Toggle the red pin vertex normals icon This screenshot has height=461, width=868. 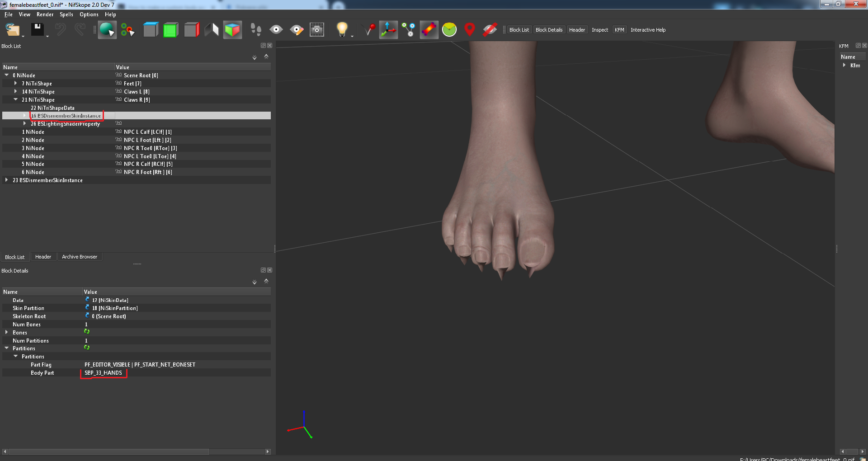click(369, 30)
